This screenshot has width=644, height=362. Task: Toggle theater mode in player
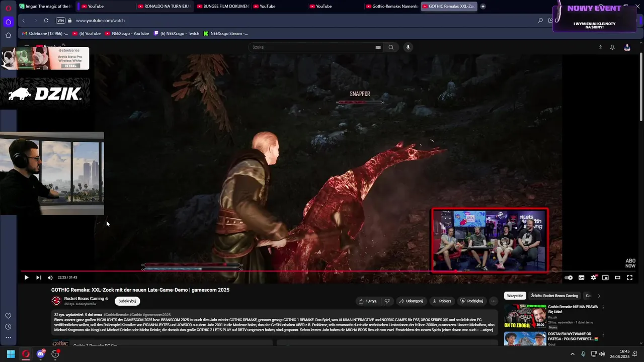coord(617,278)
